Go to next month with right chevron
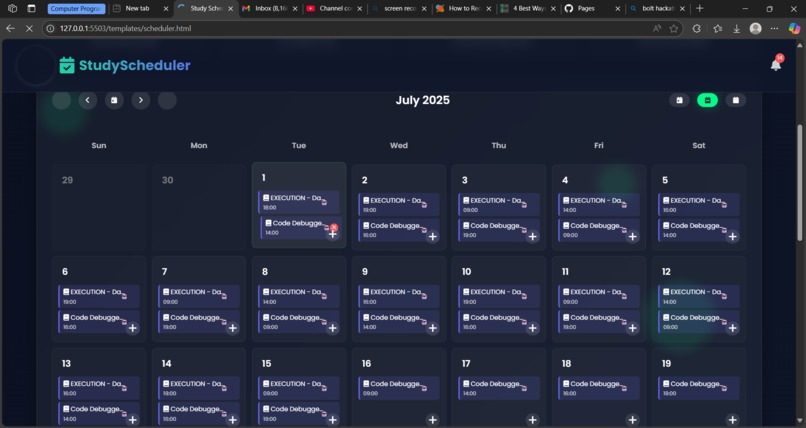 click(141, 100)
